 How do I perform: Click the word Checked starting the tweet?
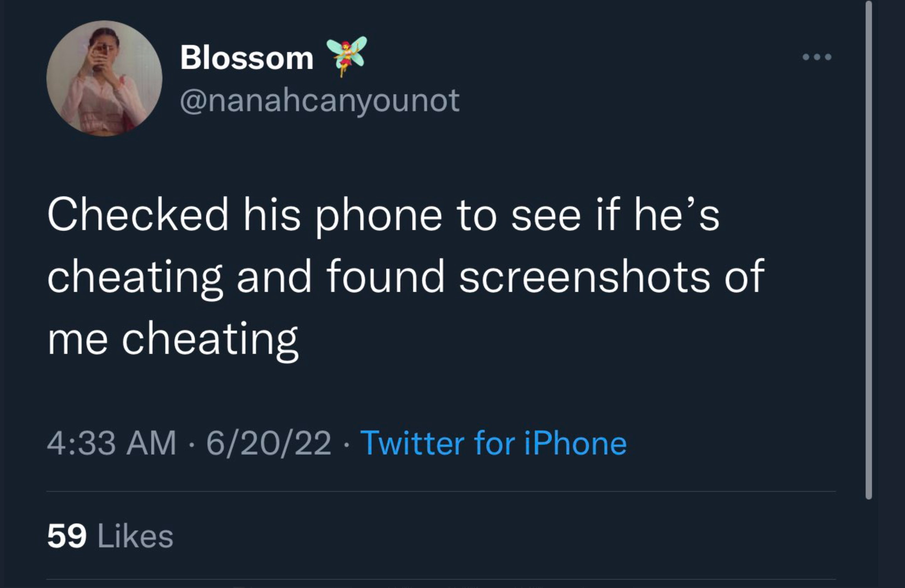138,214
